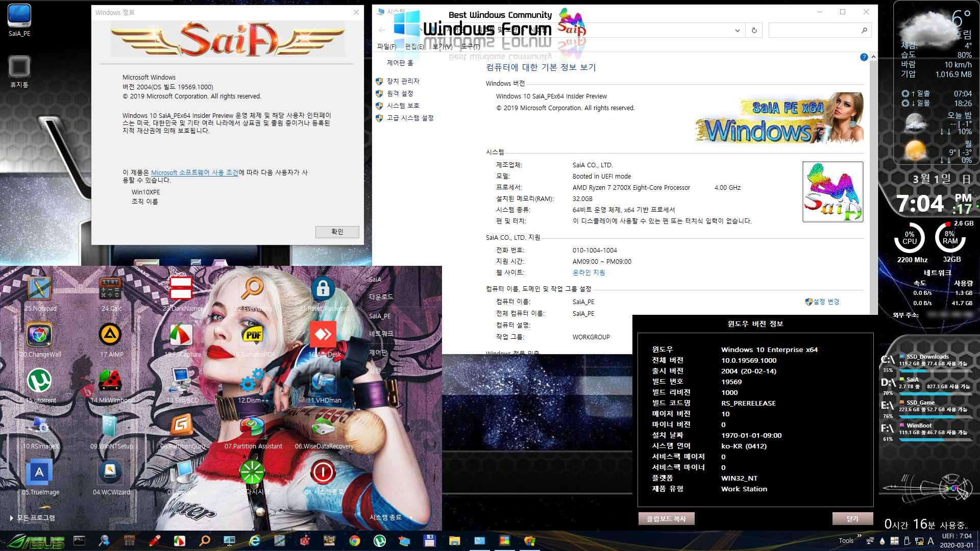Open 12.Dism++ gear icon
The height and width of the screenshot is (551, 980).
pyautogui.click(x=252, y=381)
